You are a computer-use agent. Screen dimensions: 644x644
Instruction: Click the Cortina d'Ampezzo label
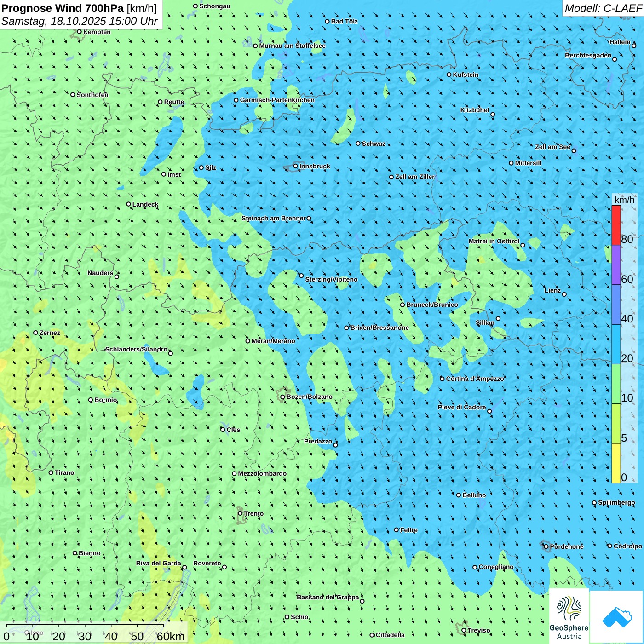[475, 379]
